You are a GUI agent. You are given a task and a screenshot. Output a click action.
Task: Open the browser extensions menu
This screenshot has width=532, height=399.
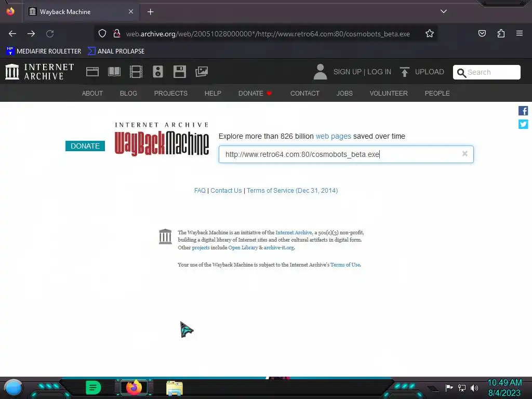501,34
